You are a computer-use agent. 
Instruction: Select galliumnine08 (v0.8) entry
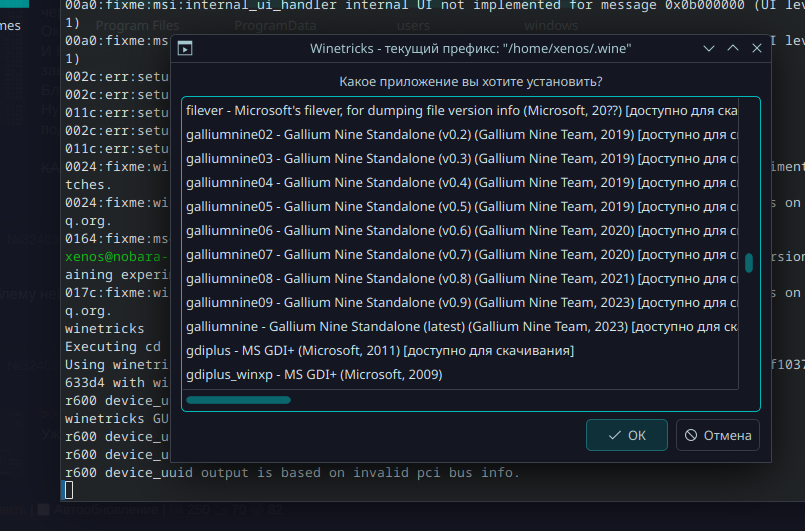[x=462, y=278]
